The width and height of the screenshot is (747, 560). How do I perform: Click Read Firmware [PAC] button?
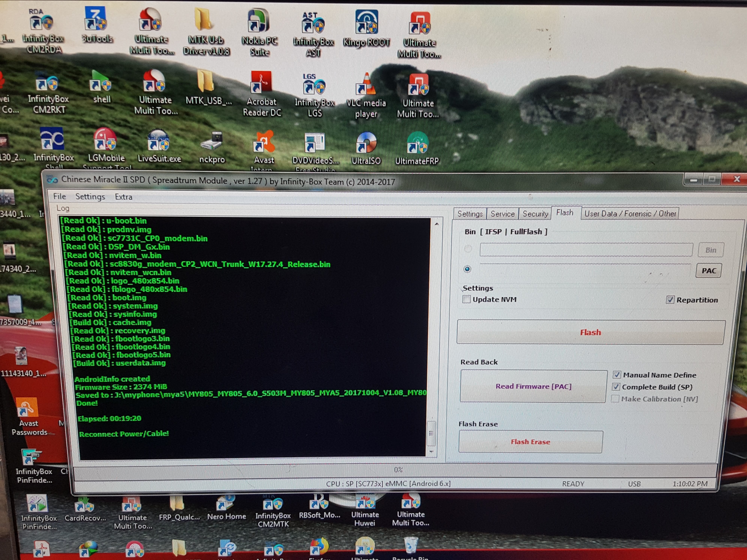tap(534, 386)
